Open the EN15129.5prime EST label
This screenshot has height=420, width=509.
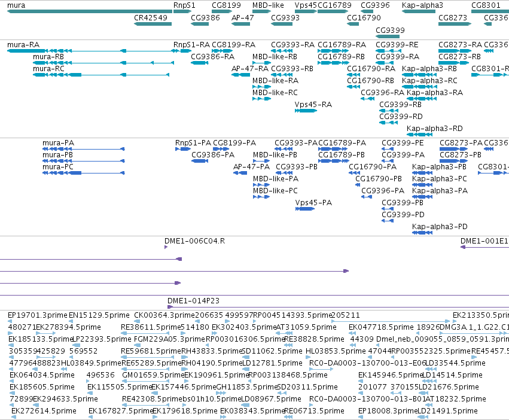point(99,315)
